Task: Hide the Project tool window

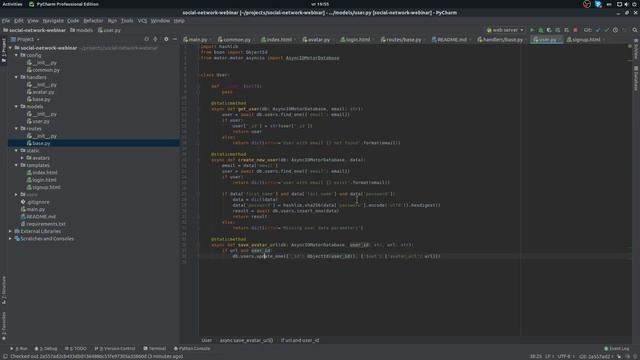Action: pyautogui.click(x=175, y=39)
